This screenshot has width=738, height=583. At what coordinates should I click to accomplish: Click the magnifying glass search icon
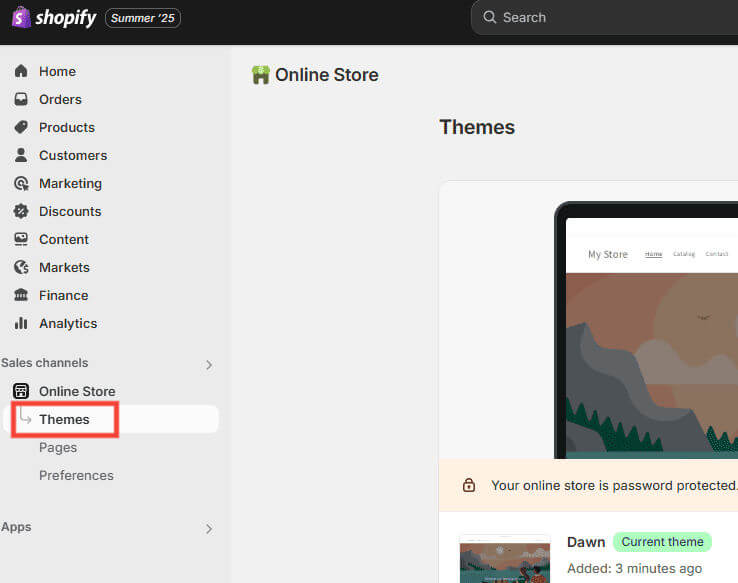[x=489, y=17]
